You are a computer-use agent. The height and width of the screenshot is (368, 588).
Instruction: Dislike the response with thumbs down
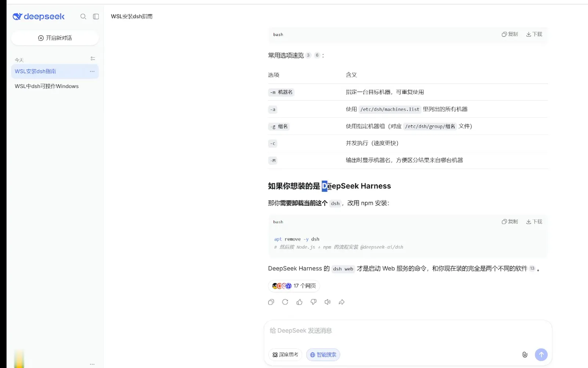coord(313,302)
